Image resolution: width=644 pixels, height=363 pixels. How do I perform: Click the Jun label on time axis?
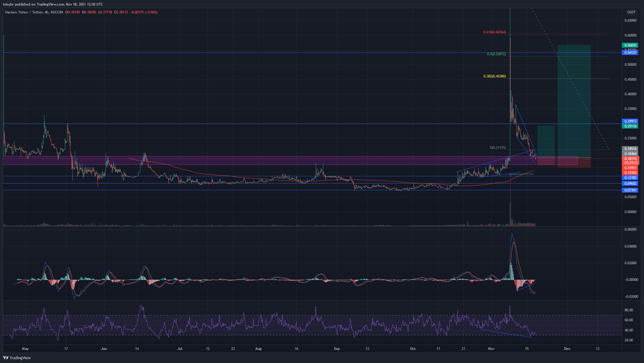coord(104,349)
